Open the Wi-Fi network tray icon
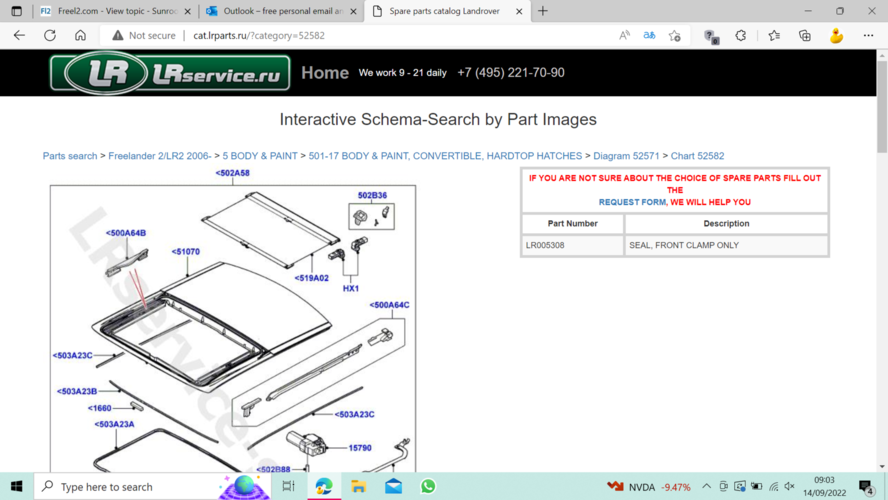Viewport: 888px width, 500px height. 774,486
